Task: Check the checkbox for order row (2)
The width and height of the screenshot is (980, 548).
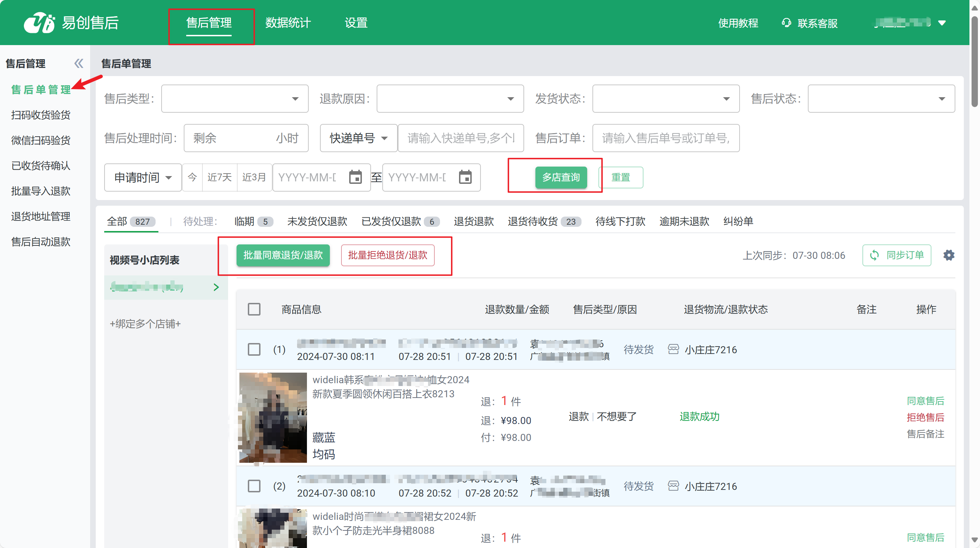Action: (x=254, y=486)
